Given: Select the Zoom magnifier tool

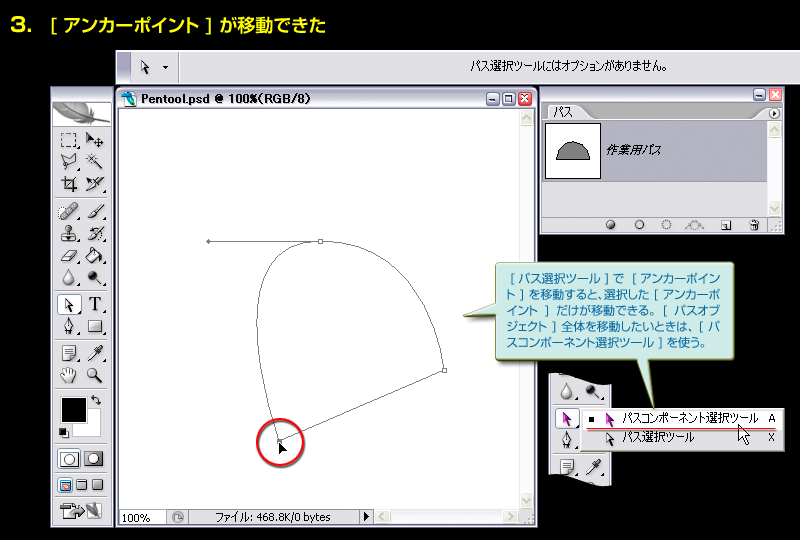Looking at the screenshot, I should (x=95, y=376).
